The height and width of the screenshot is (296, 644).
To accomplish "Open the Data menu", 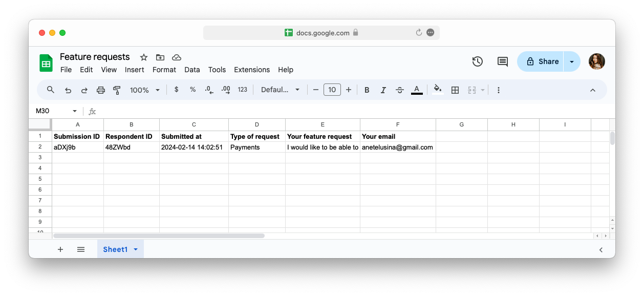I will pos(192,70).
